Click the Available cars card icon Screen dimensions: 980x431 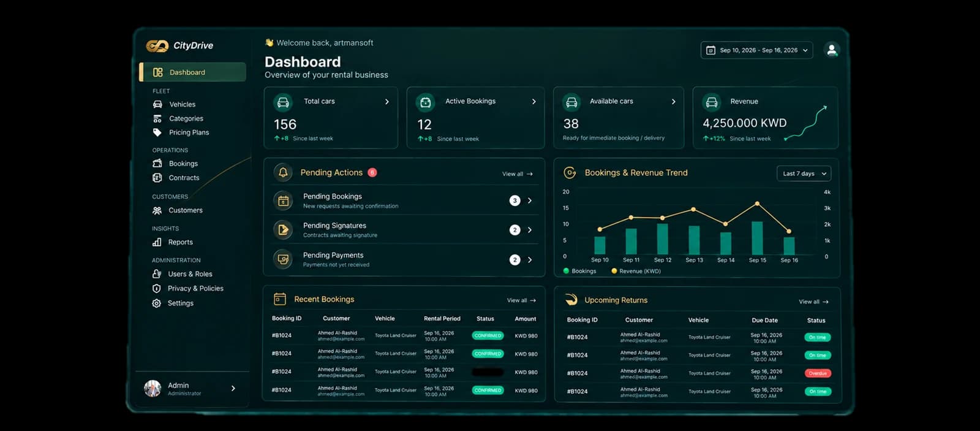point(571,102)
